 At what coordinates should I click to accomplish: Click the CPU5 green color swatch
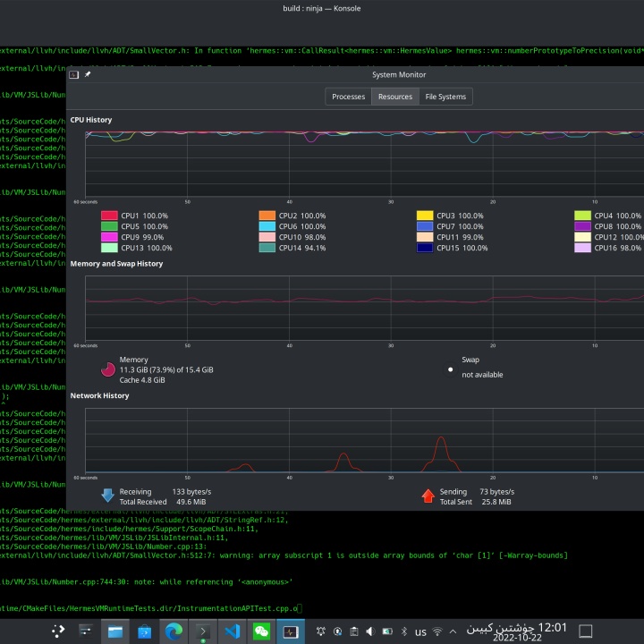[109, 226]
